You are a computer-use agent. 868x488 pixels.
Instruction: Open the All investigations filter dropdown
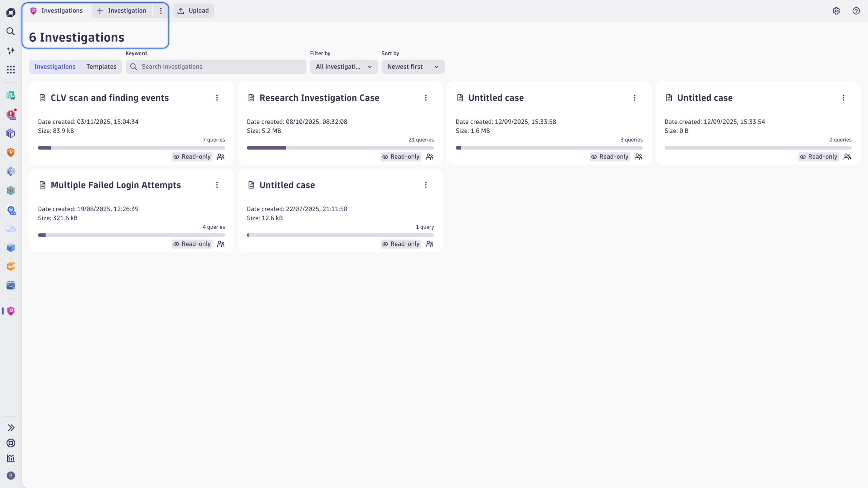coord(343,67)
